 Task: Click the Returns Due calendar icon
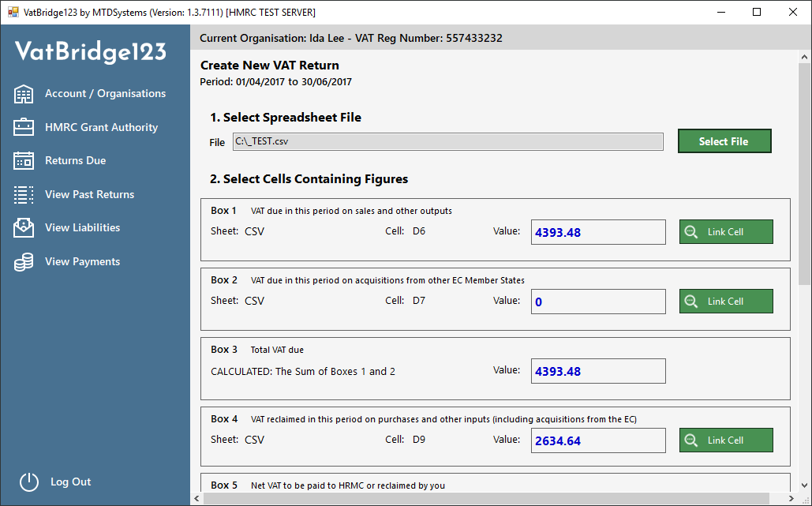[24, 161]
